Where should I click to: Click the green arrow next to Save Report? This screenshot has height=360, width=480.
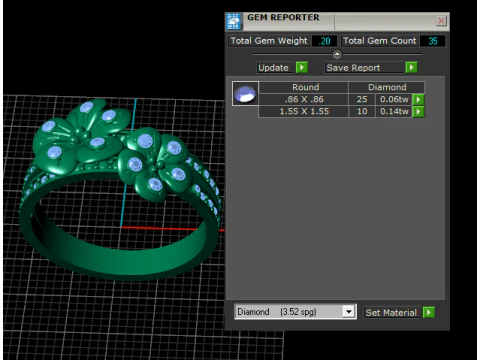tap(411, 67)
